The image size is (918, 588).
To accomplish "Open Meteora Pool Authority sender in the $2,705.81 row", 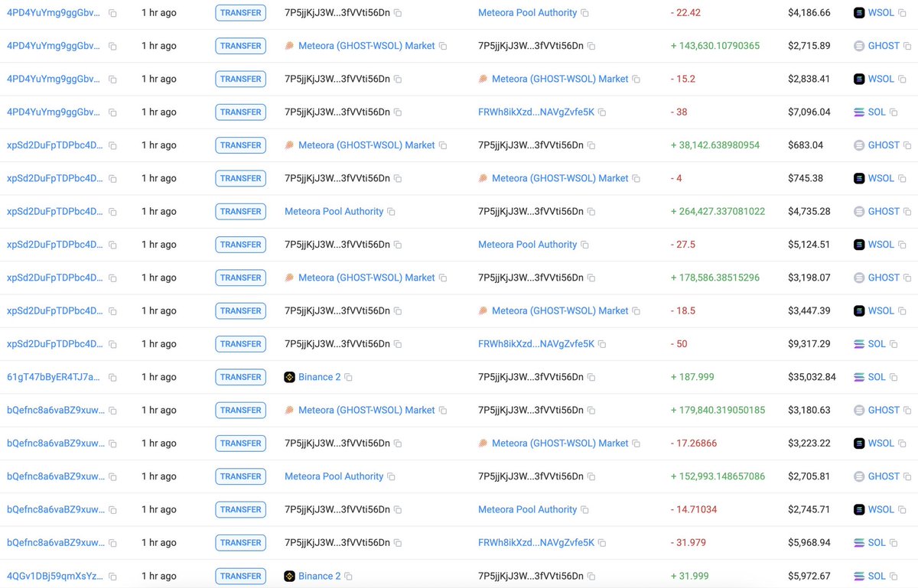I will click(x=334, y=476).
